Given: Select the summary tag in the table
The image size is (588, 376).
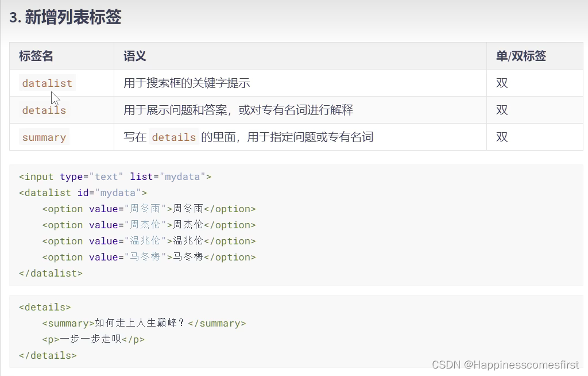Looking at the screenshot, I should coord(44,137).
